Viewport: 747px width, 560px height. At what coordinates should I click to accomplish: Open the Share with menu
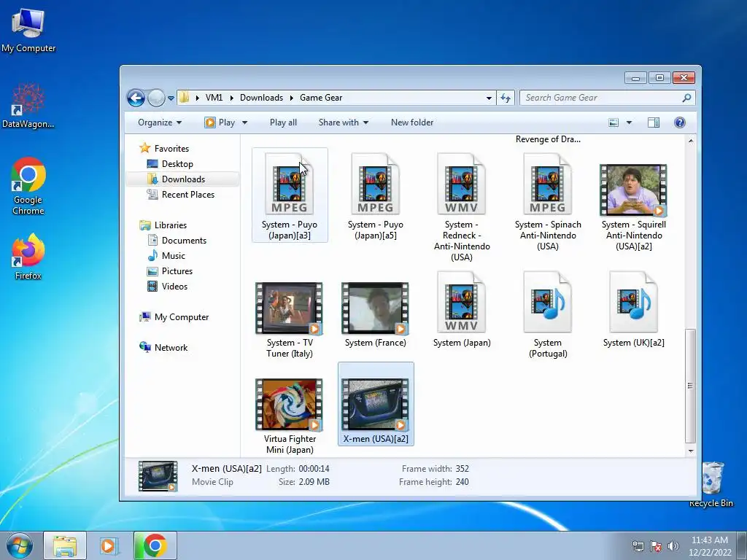344,122
